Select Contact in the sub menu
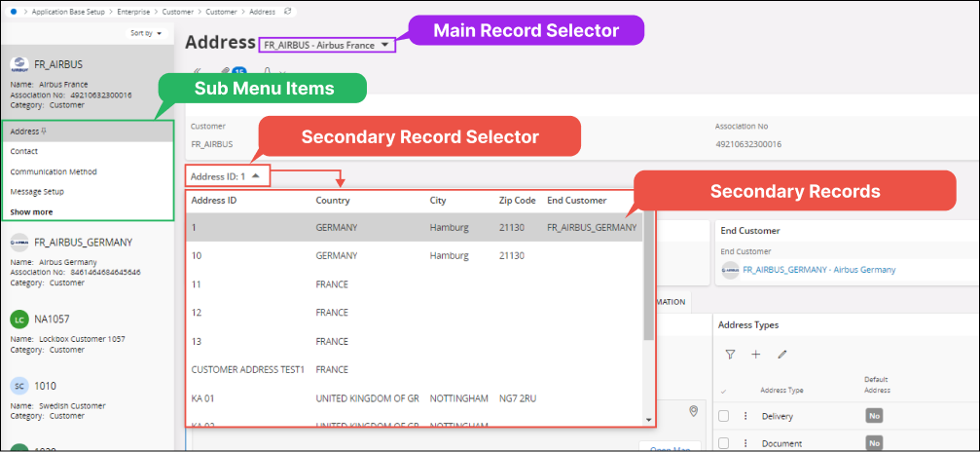Image resolution: width=980 pixels, height=452 pixels. pos(25,152)
